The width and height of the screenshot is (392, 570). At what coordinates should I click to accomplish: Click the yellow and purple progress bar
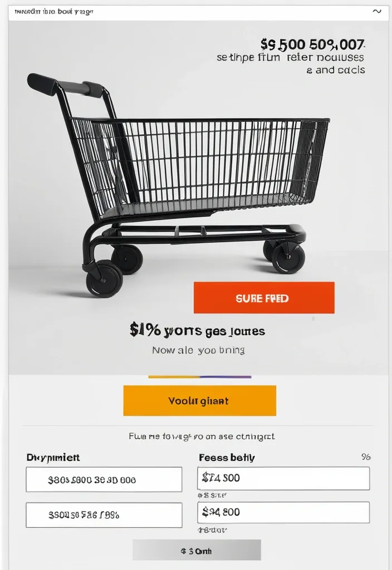coord(199,377)
